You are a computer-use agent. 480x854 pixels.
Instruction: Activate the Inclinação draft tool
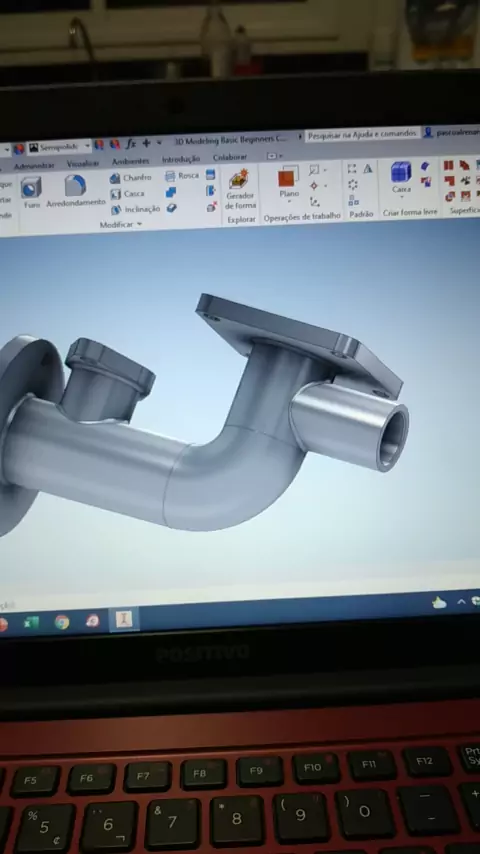point(135,209)
